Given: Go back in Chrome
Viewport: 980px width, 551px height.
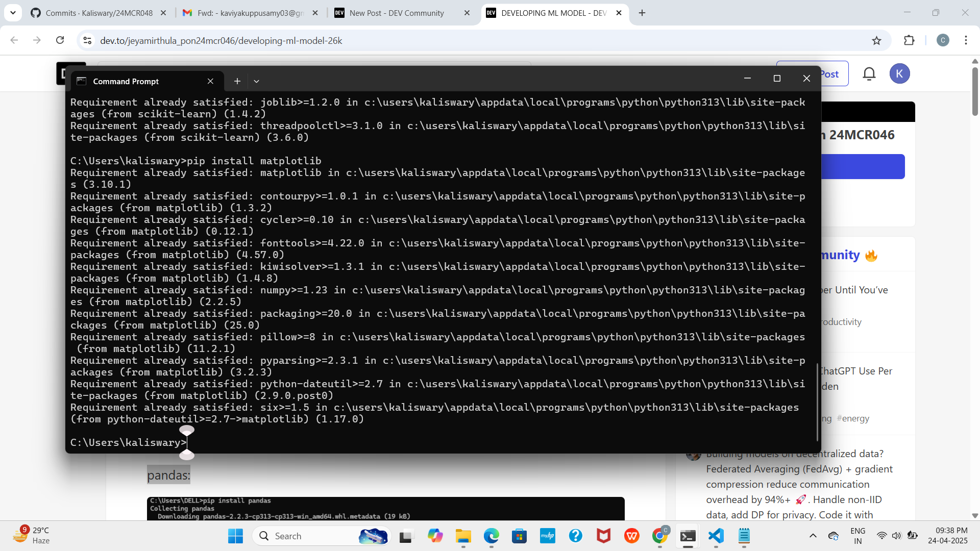Looking at the screenshot, I should (x=14, y=40).
